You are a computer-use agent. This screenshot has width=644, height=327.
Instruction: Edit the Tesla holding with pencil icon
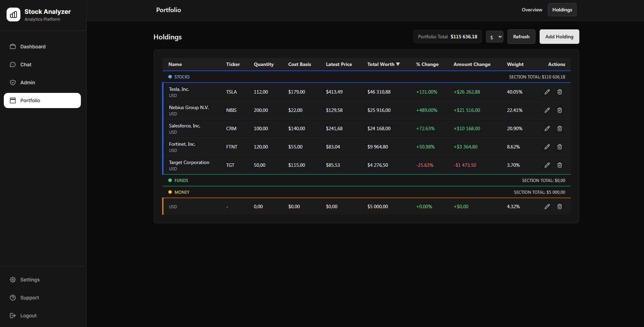pyautogui.click(x=547, y=92)
